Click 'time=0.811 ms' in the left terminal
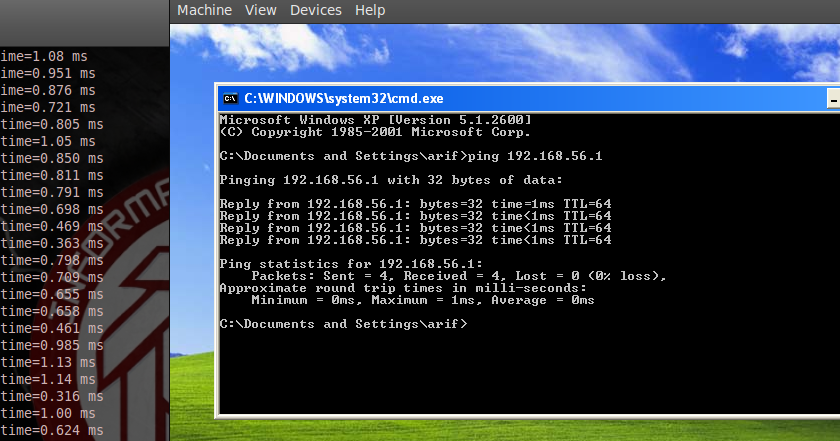840x441 pixels. (52, 175)
